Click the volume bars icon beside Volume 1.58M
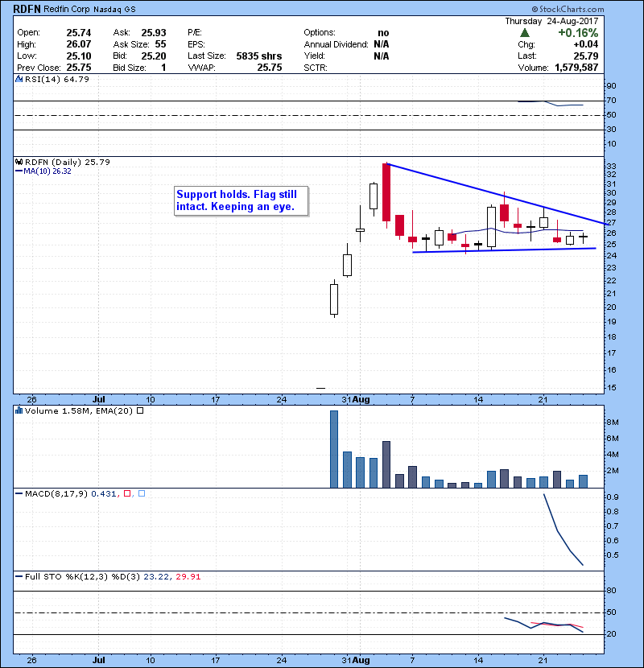 coord(19,410)
